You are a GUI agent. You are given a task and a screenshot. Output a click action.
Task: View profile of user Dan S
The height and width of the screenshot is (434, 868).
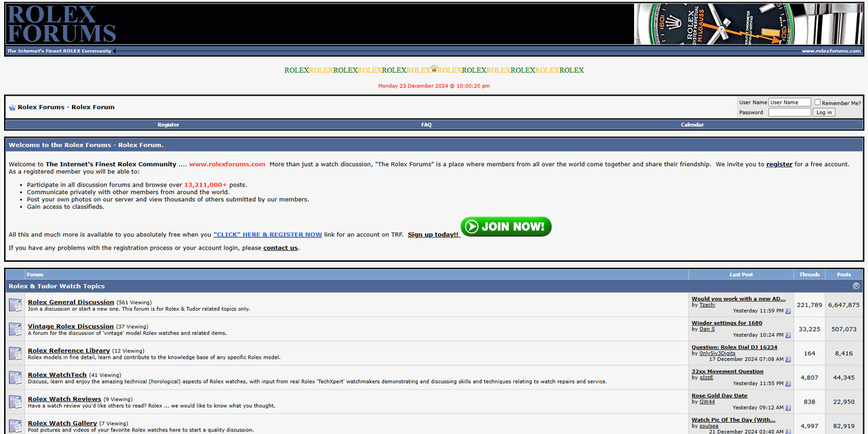click(x=707, y=329)
